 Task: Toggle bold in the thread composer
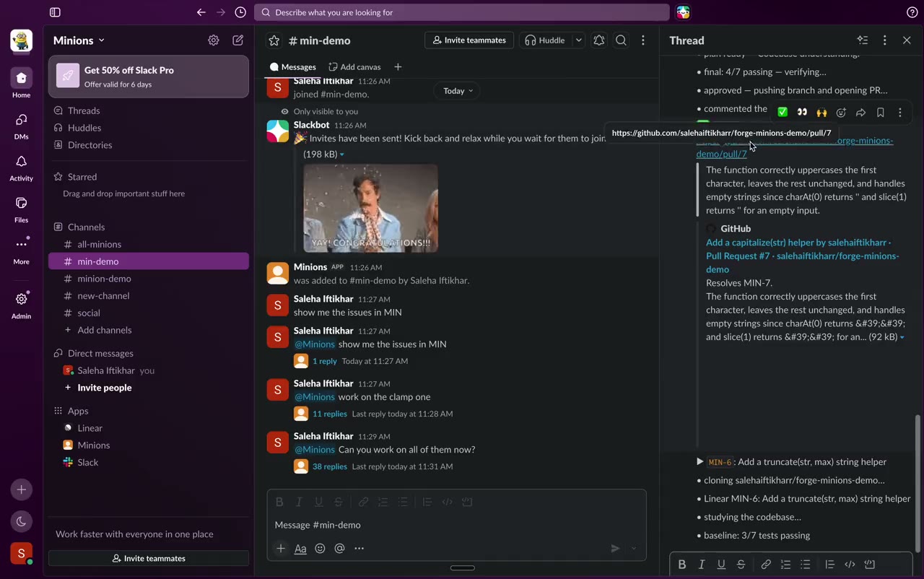pyautogui.click(x=681, y=565)
